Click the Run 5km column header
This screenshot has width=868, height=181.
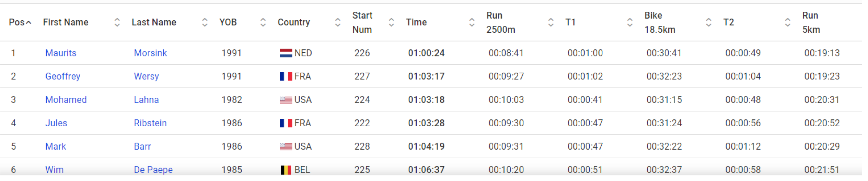811,22
